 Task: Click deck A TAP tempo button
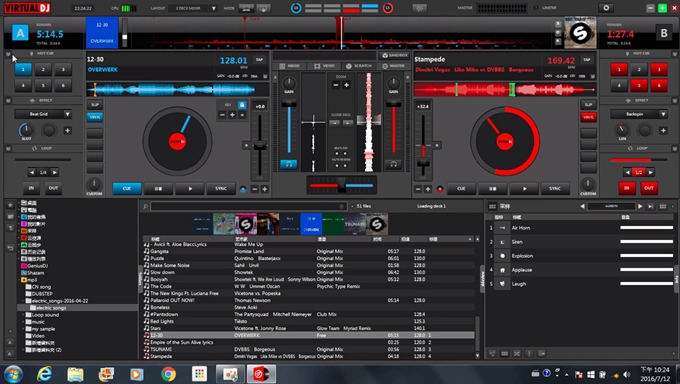point(259,60)
